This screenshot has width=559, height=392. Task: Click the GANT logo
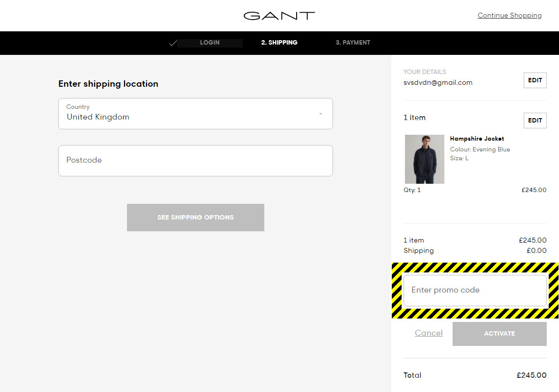[279, 16]
